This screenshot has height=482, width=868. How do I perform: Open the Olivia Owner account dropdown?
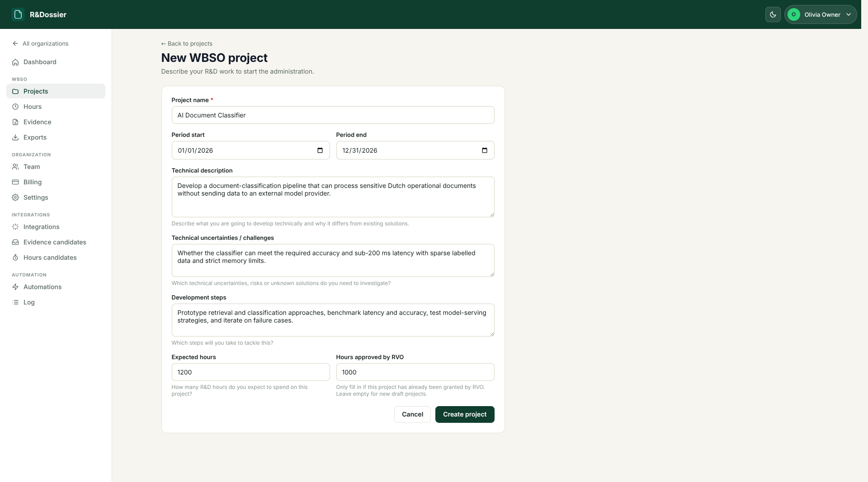click(821, 14)
